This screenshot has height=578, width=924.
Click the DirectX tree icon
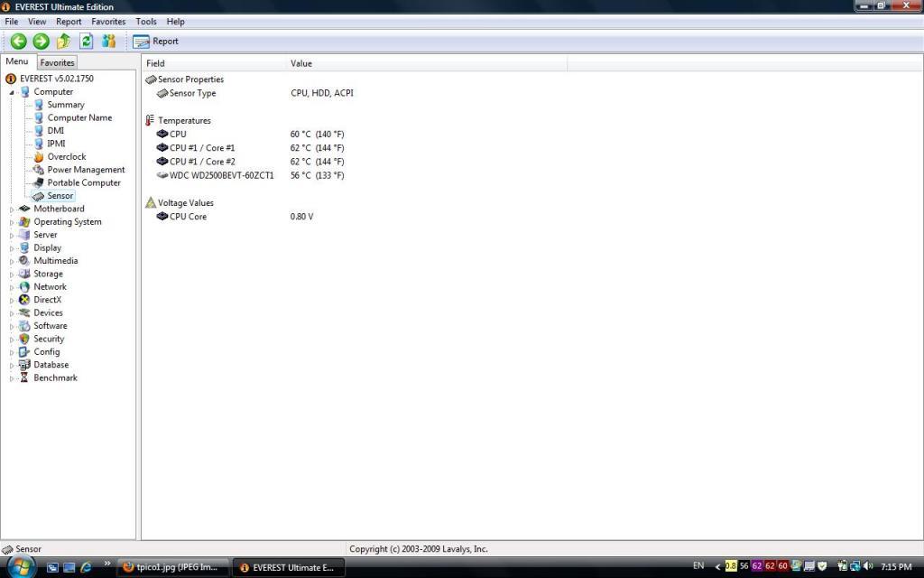tap(24, 300)
